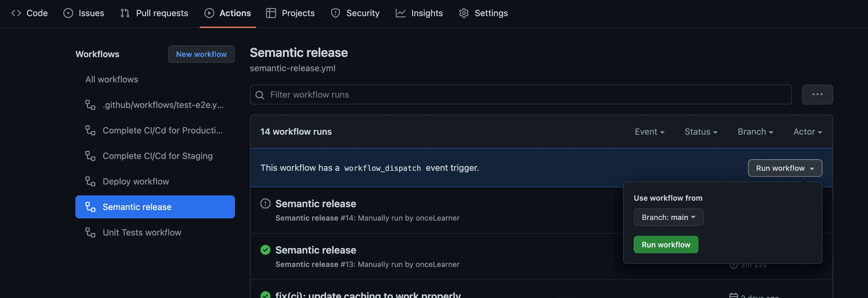Open the Actor filter dropdown
The image size is (868, 298).
pos(807,132)
